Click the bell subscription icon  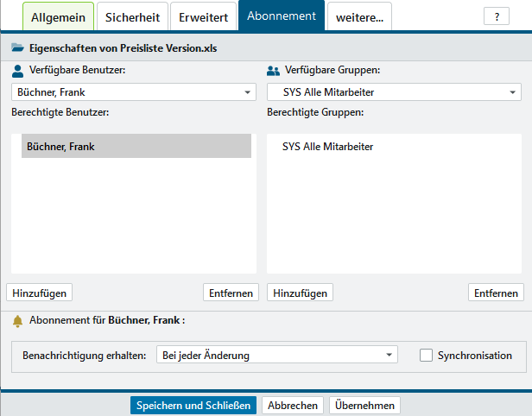tap(17, 321)
